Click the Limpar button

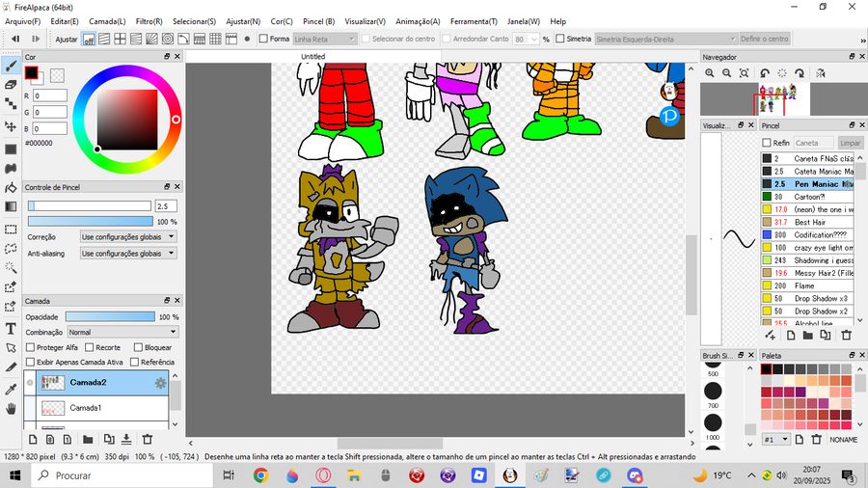(x=850, y=143)
